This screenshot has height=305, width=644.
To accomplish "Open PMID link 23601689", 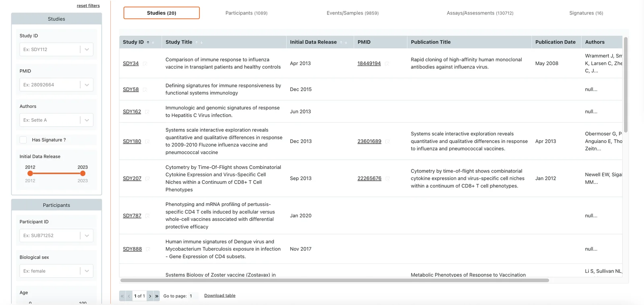I will pyautogui.click(x=369, y=142).
